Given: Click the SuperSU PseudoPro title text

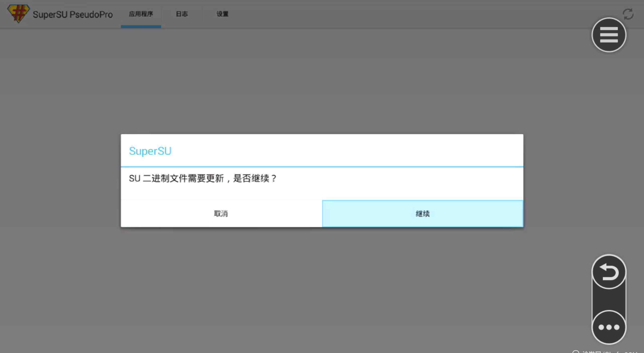Looking at the screenshot, I should pyautogui.click(x=73, y=15).
